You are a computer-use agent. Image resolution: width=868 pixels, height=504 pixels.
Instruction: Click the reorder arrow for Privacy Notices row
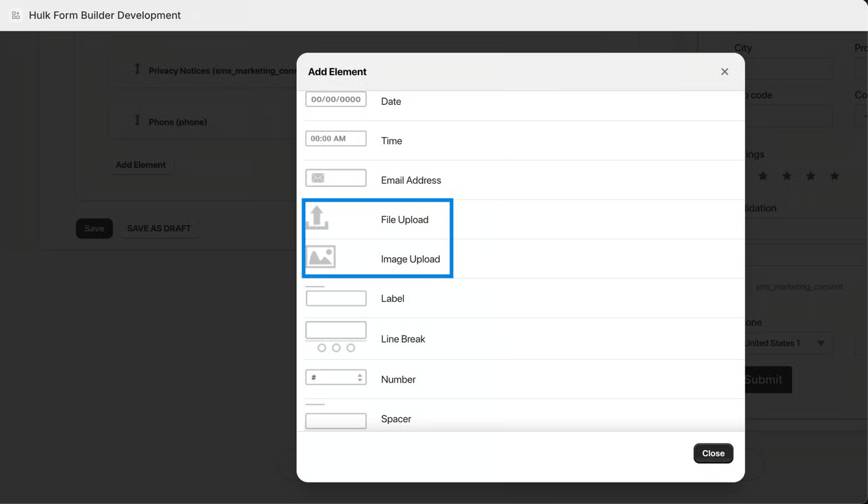[137, 69]
